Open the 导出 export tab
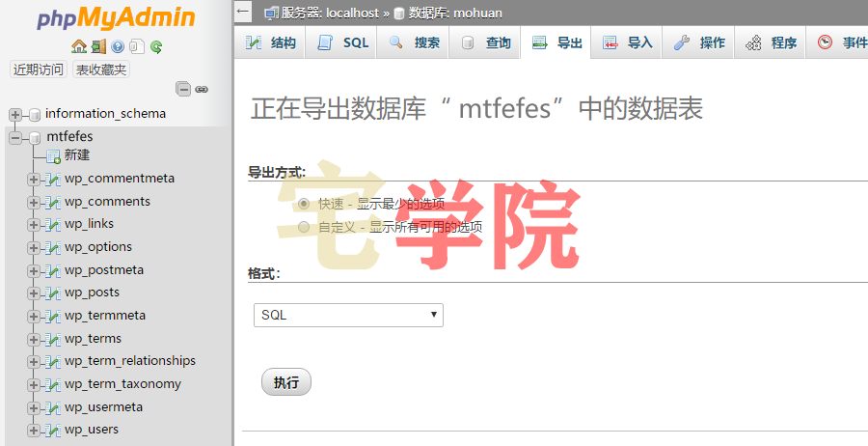The width and height of the screenshot is (868, 446). (x=556, y=42)
